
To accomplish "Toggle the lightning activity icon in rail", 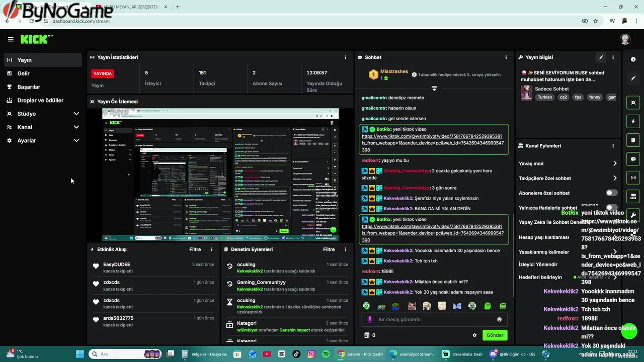I will click(633, 121).
